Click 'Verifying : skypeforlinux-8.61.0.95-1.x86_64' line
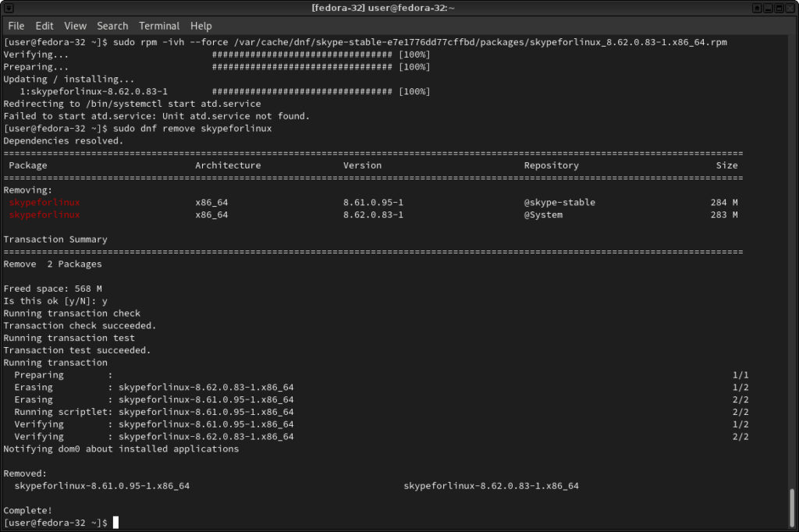 [381, 424]
